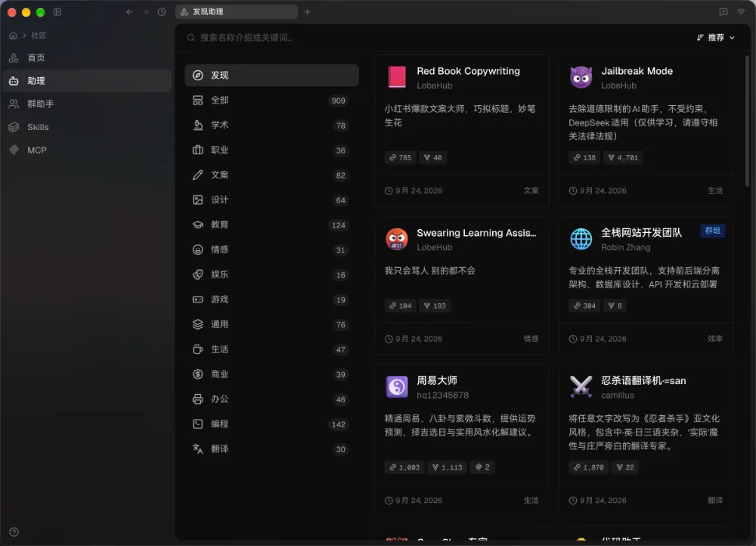
Task: Click the crossed swords avatar of 忍杀语翻译机
Action: point(581,387)
